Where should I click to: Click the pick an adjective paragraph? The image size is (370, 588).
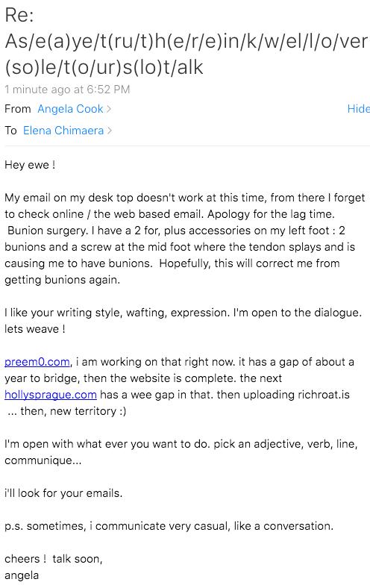click(181, 452)
